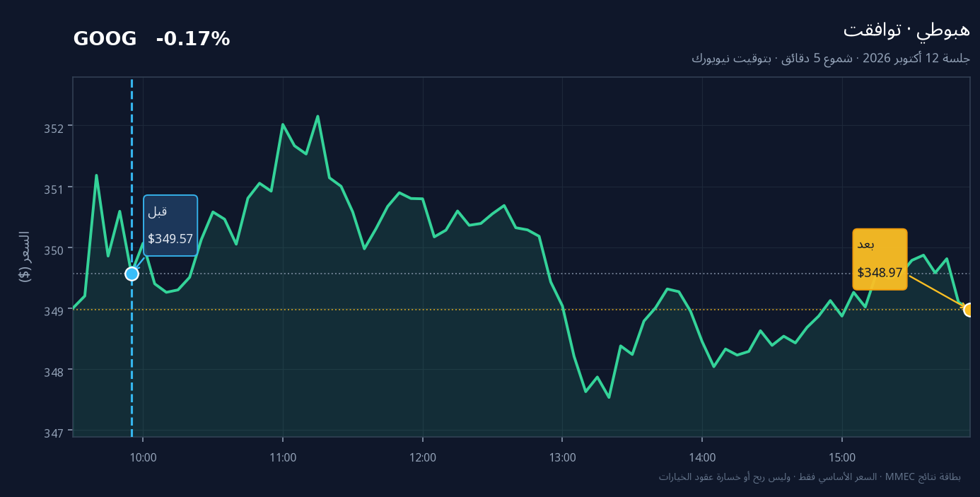Click the 'قبل' label in the blue callout
The image size is (980, 497).
click(x=157, y=211)
